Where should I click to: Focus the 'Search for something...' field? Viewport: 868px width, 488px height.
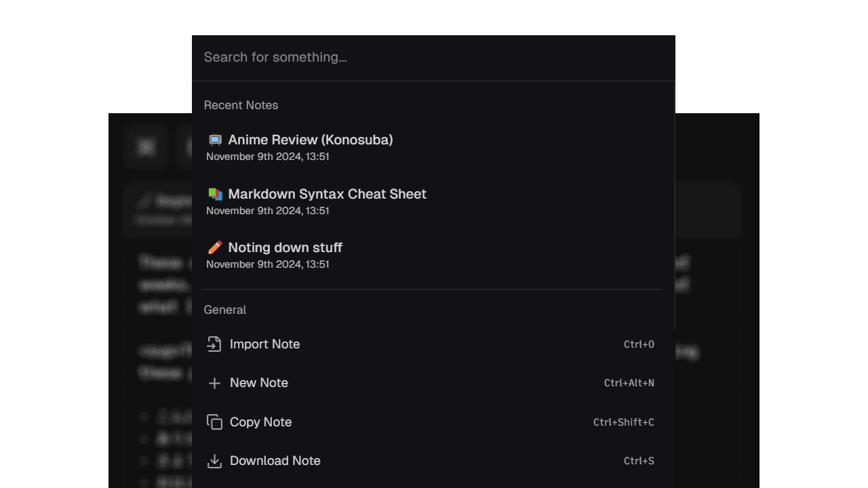433,58
